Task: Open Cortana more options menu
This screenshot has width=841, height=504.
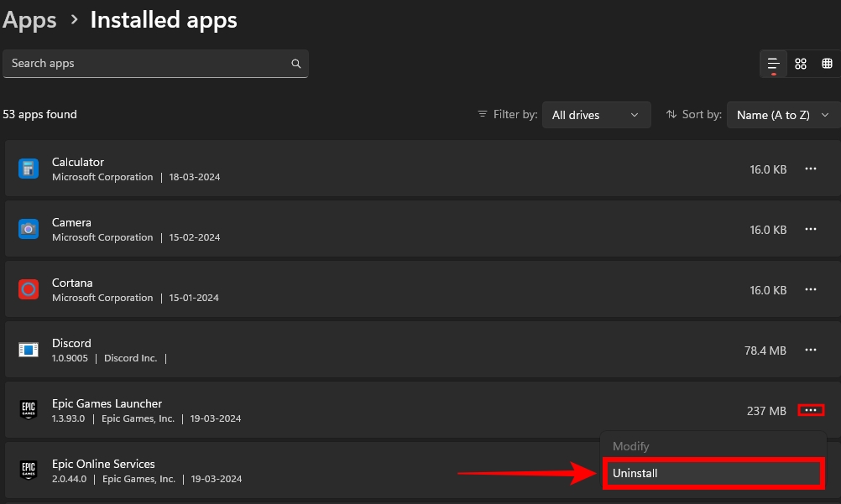Action: (x=811, y=289)
